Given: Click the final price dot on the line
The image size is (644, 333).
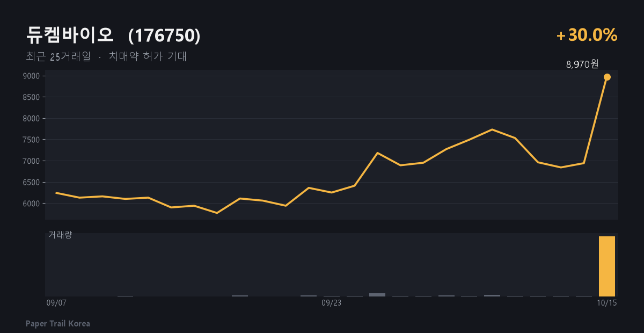Looking at the screenshot, I should [607, 77].
